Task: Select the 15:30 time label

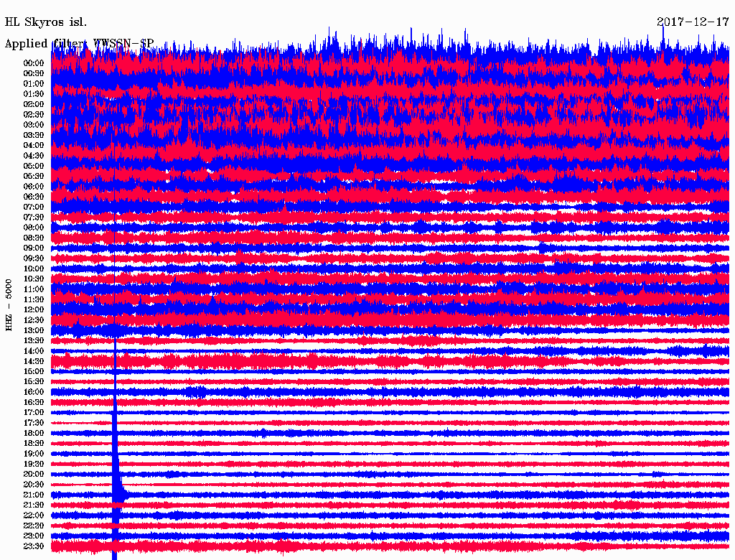Action: coord(34,382)
